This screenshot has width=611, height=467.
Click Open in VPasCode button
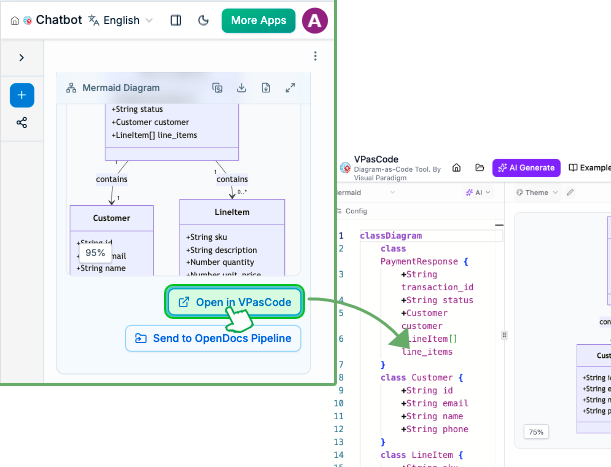(x=234, y=302)
